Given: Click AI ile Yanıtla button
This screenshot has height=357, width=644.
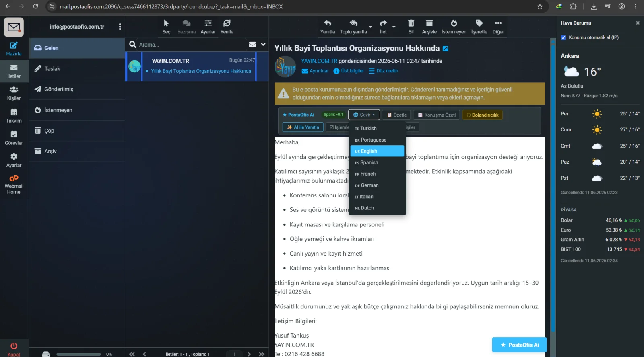Looking at the screenshot, I should click(x=303, y=127).
